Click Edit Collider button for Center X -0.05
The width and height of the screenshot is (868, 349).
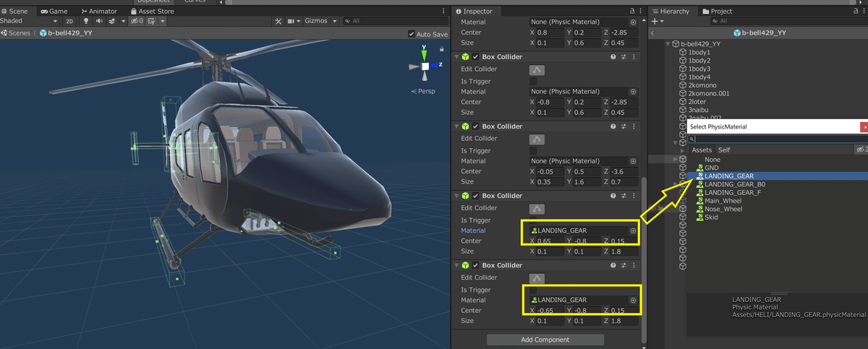537,139
